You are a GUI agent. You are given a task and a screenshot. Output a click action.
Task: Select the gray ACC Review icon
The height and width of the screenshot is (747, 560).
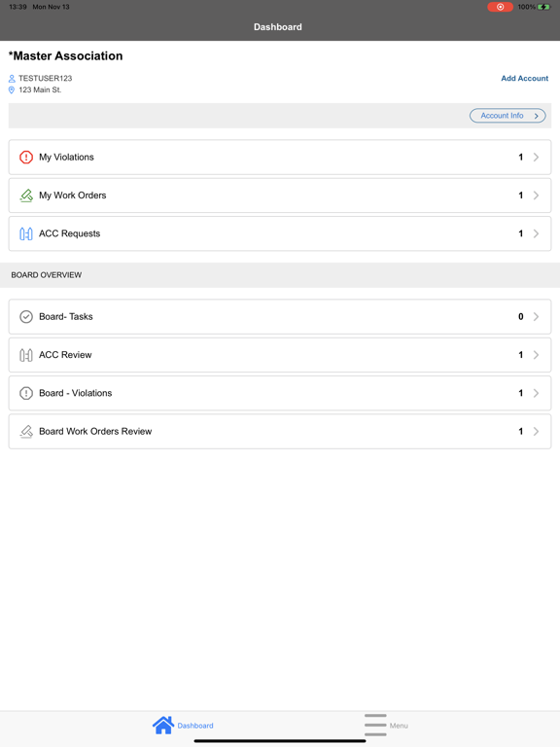25,355
